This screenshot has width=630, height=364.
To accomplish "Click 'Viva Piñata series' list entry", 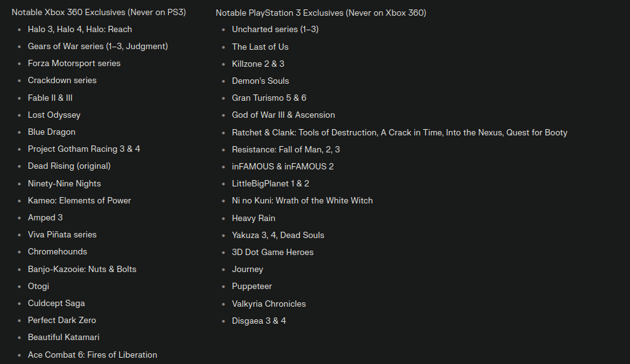I will (x=62, y=234).
